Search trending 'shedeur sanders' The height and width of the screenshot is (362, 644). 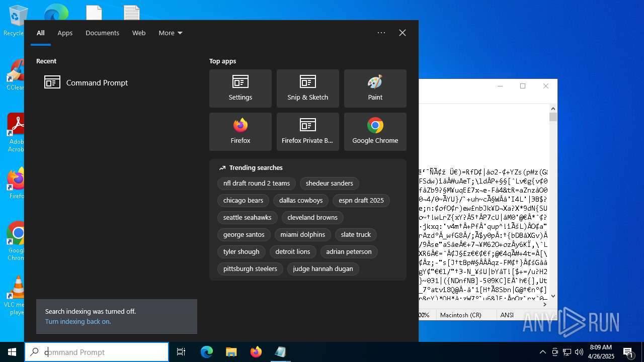[330, 184]
